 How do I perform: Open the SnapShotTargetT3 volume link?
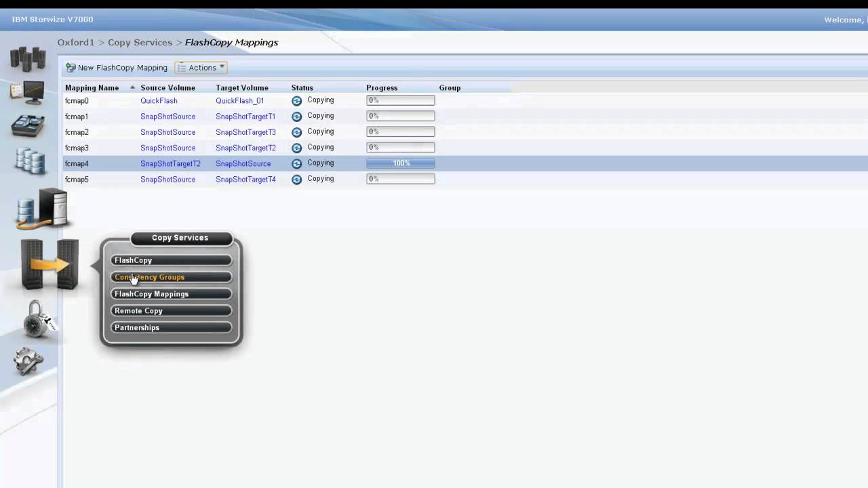[x=245, y=132]
